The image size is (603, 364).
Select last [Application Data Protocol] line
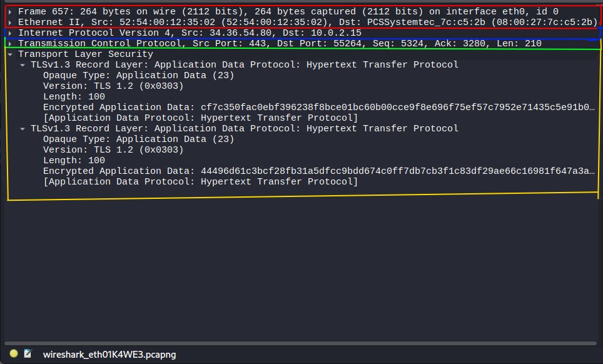click(x=200, y=182)
